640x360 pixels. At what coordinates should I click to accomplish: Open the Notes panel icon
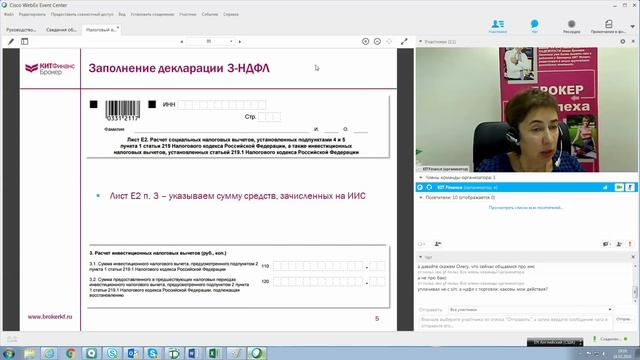(x=608, y=27)
